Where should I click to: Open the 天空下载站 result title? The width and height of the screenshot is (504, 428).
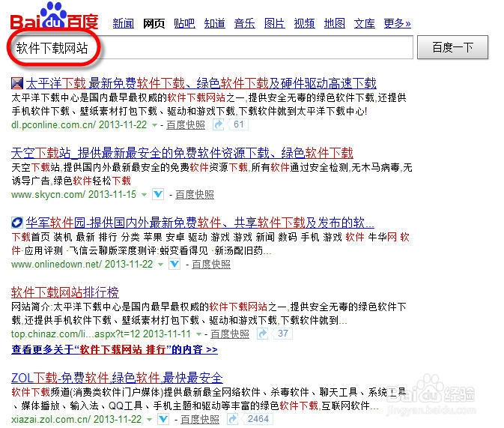[x=182, y=153]
